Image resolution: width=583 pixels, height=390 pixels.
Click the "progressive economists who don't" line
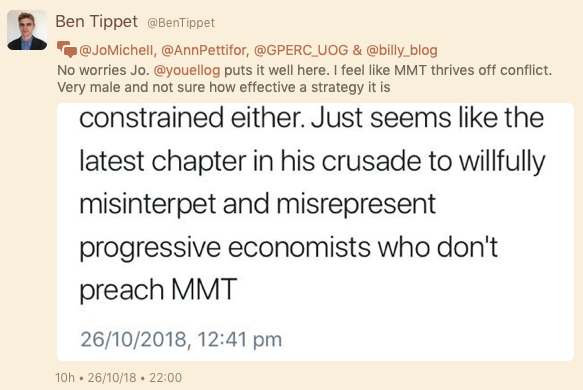pos(289,246)
